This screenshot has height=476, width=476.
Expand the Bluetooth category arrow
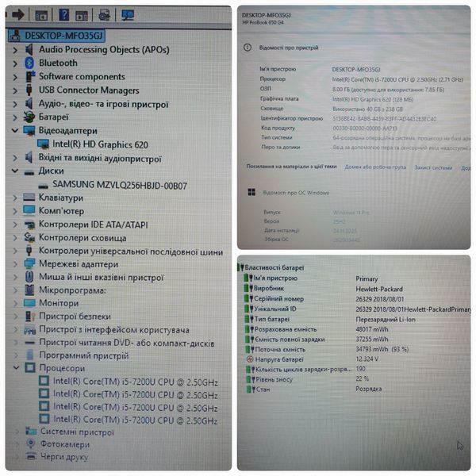coord(15,63)
